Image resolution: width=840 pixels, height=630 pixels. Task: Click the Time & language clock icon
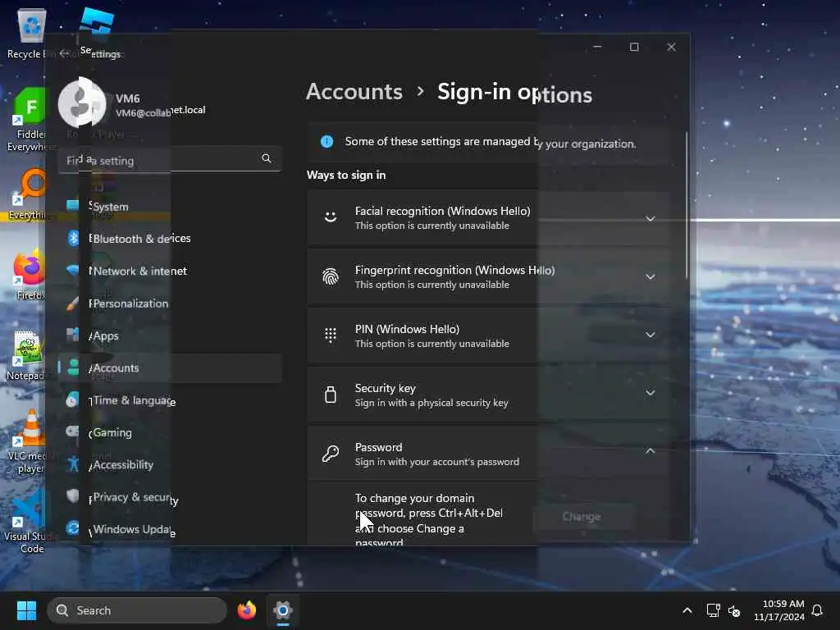72,399
